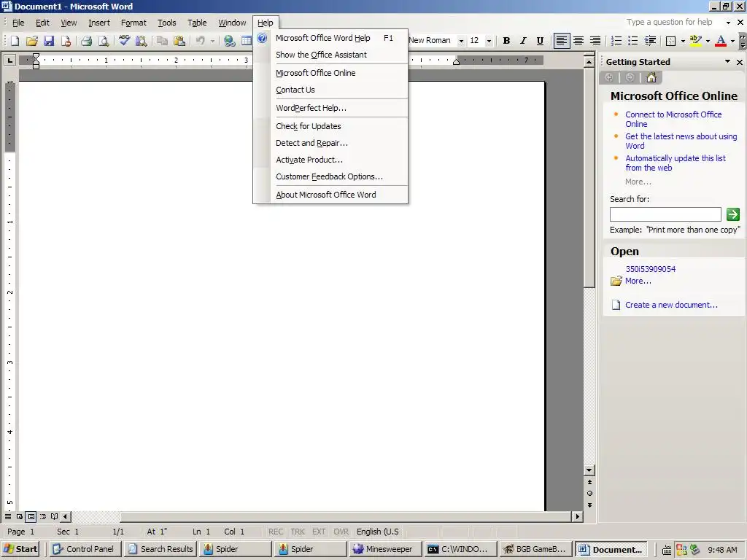The height and width of the screenshot is (560, 747).
Task: Open the Font Color dropdown arrow
Action: pyautogui.click(x=732, y=41)
